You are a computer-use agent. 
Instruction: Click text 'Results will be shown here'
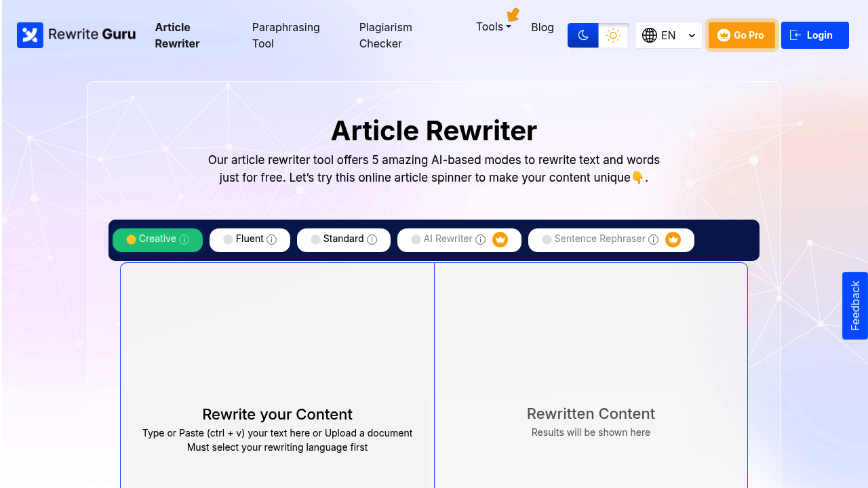pyautogui.click(x=591, y=432)
